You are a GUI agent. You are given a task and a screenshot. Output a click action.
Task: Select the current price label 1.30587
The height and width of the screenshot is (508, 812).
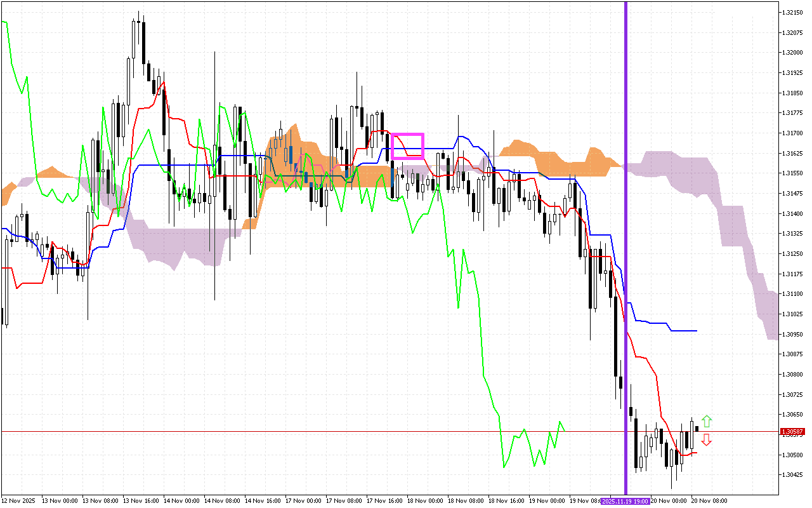point(792,431)
